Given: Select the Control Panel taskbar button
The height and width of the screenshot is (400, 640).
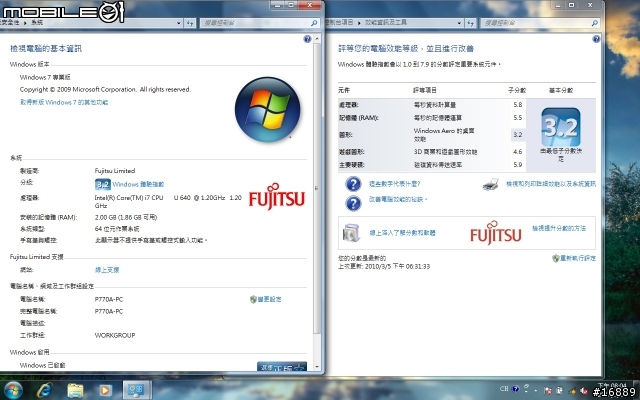Looking at the screenshot, I should pos(137,390).
